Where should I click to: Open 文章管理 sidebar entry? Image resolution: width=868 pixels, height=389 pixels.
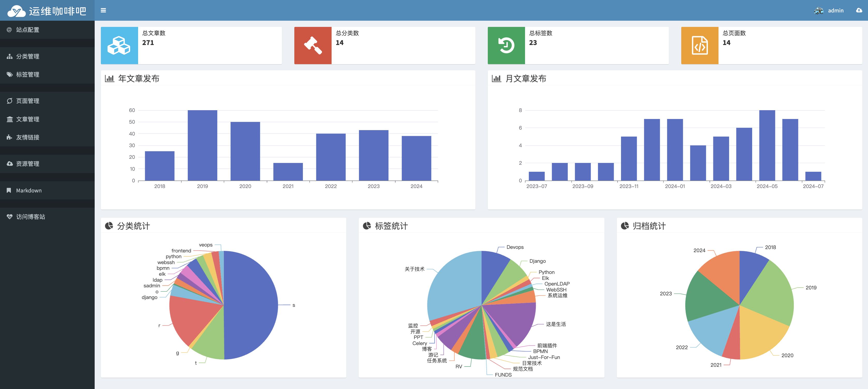pyautogui.click(x=28, y=119)
